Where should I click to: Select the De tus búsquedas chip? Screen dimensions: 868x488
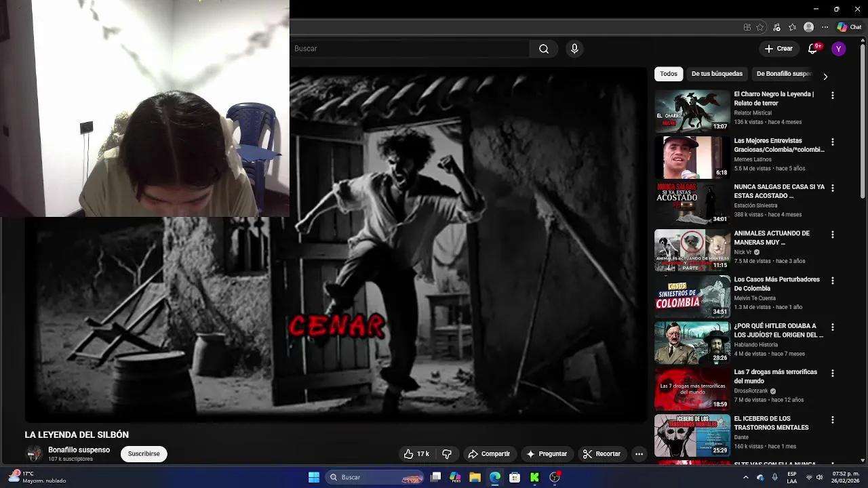click(x=717, y=74)
